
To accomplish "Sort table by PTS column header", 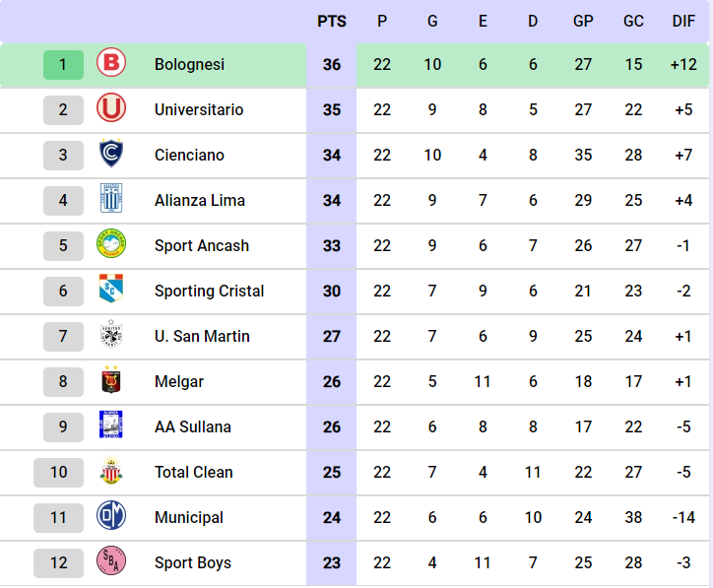I will [x=332, y=22].
